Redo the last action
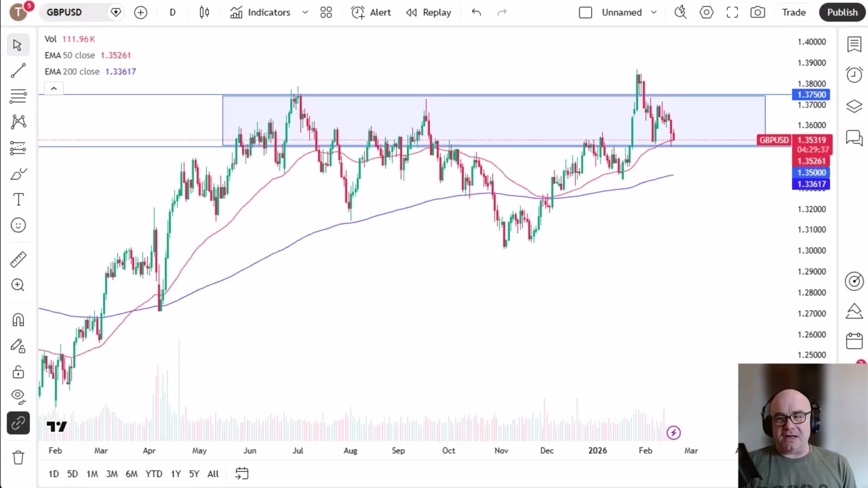 [x=502, y=12]
